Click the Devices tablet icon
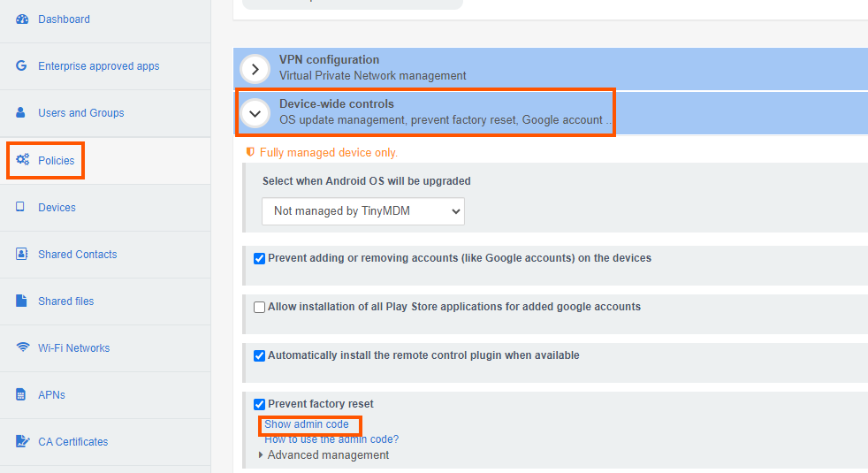Image resolution: width=868 pixels, height=473 pixels. click(x=20, y=207)
